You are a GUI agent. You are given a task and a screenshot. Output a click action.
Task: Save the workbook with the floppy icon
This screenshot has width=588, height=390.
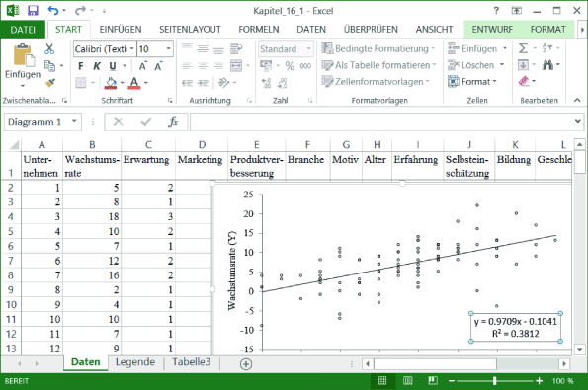tap(33, 11)
